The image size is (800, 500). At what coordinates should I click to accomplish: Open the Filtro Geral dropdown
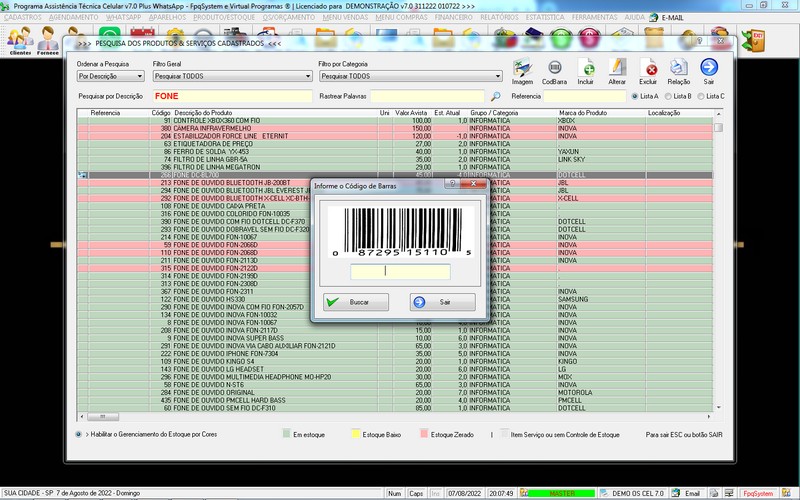tap(232, 76)
